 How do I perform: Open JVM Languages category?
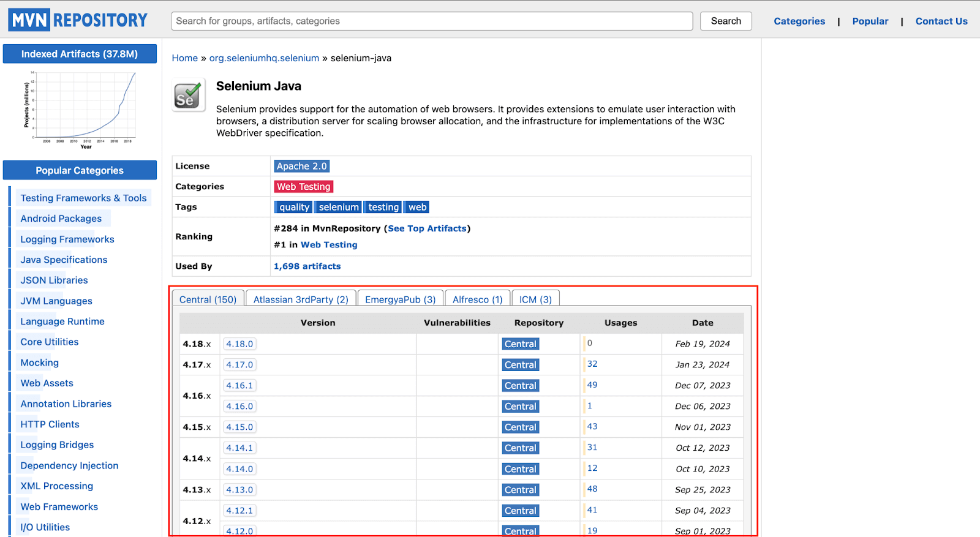(x=56, y=301)
